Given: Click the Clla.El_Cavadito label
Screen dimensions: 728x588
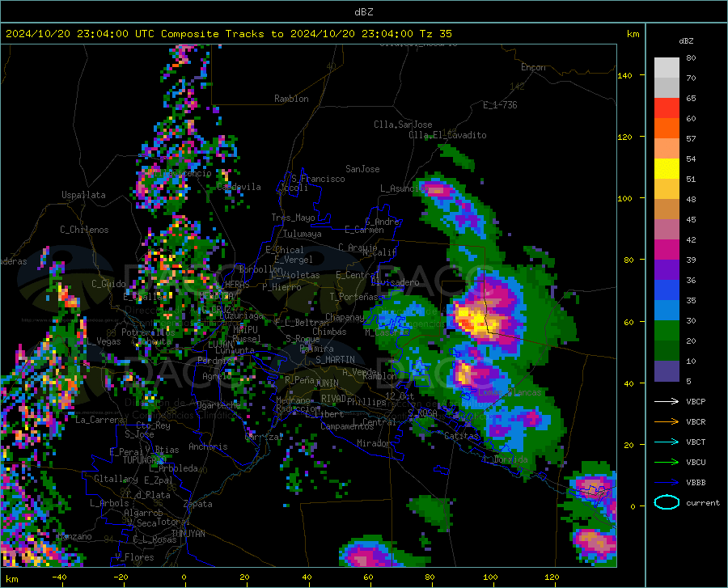Looking at the screenshot, I should 447,135.
